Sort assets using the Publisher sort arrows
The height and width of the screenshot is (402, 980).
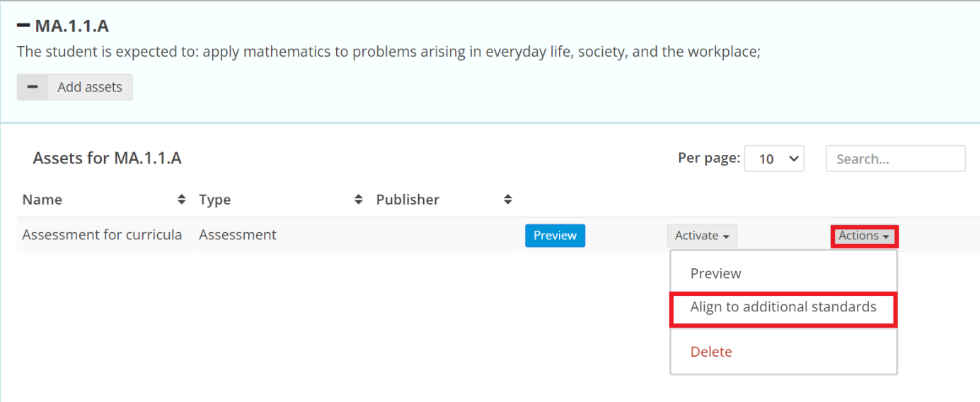(x=507, y=200)
